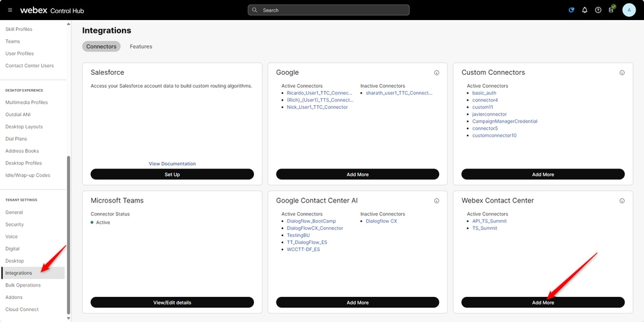The image size is (644, 322).
Task: Open General tenant settings
Action: (14, 212)
